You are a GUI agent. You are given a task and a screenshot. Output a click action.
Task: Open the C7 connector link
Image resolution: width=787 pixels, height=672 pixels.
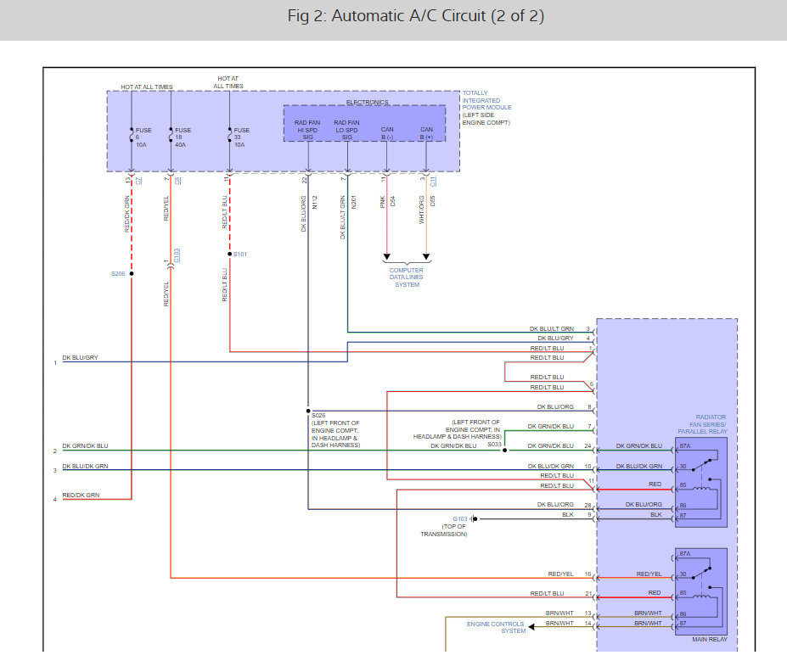[139, 181]
